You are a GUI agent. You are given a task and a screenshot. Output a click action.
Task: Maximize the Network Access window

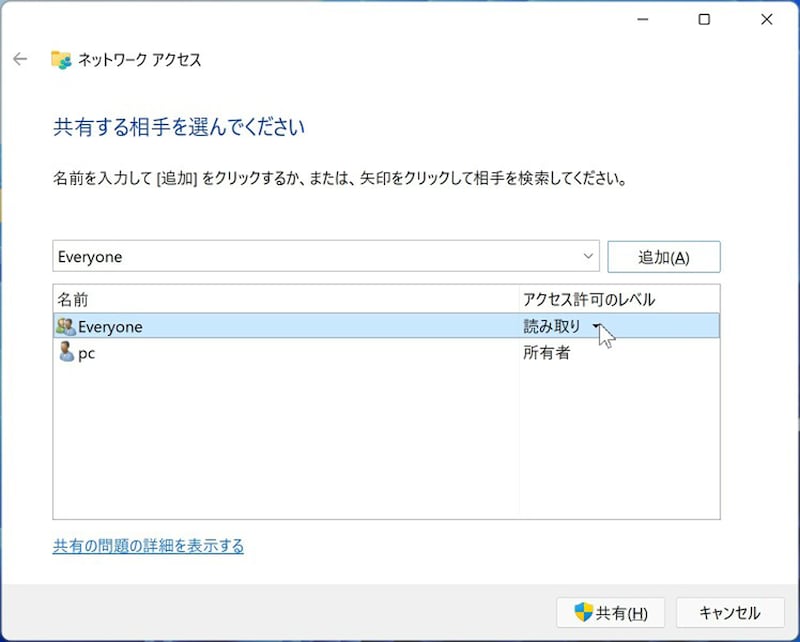[704, 19]
